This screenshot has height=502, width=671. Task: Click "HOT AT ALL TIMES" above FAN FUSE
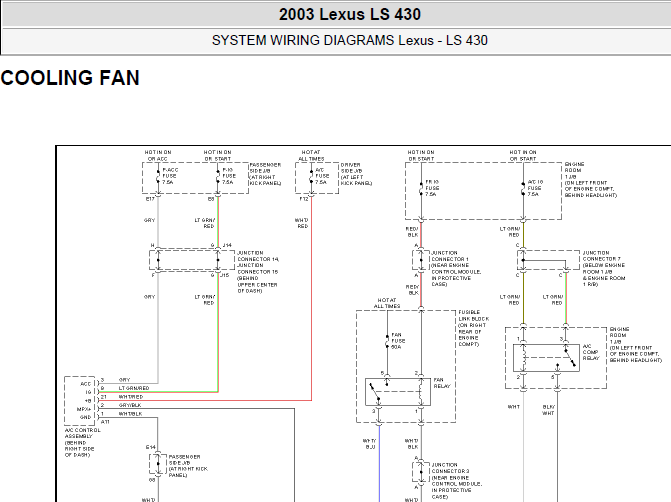click(x=387, y=303)
